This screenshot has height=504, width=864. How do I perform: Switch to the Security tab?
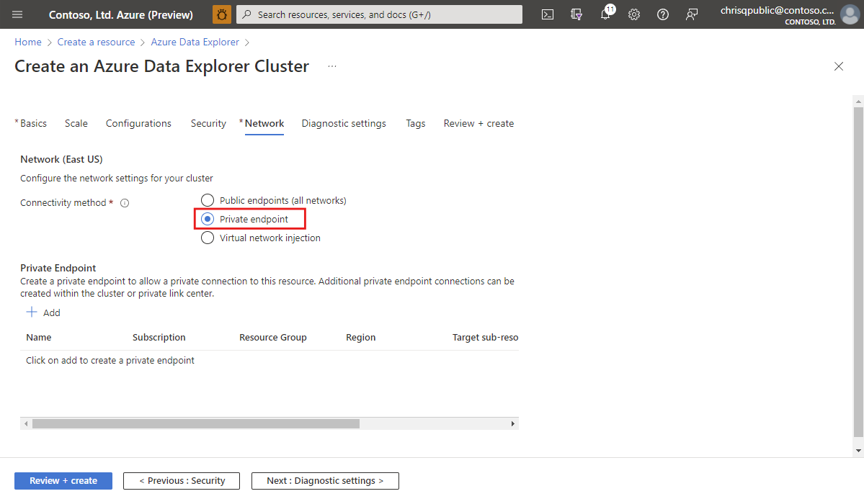point(208,123)
